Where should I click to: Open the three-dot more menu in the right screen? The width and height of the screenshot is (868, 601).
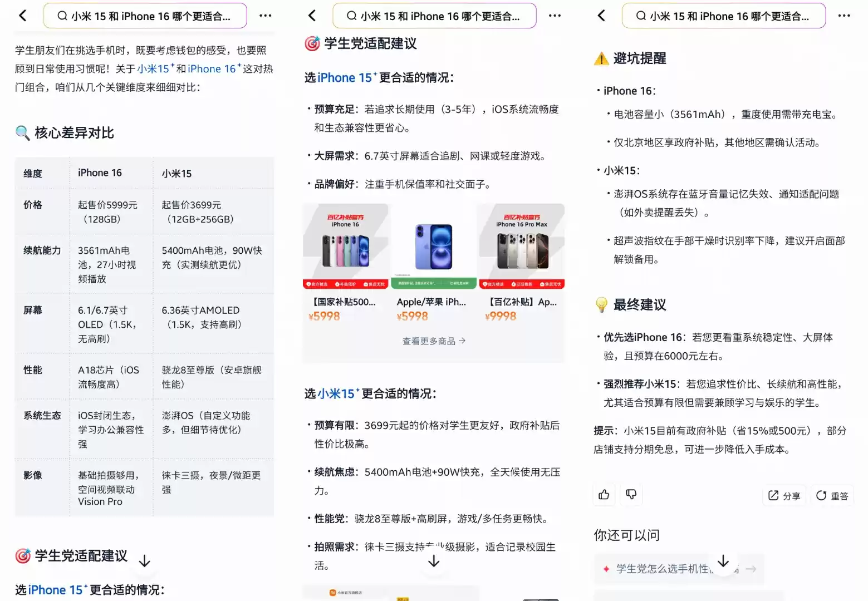point(844,16)
